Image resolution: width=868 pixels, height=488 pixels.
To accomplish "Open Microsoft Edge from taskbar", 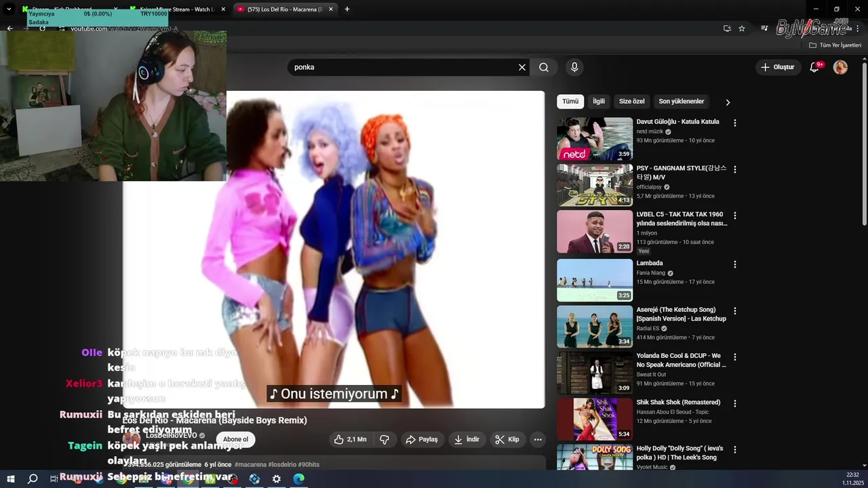I will [299, 479].
